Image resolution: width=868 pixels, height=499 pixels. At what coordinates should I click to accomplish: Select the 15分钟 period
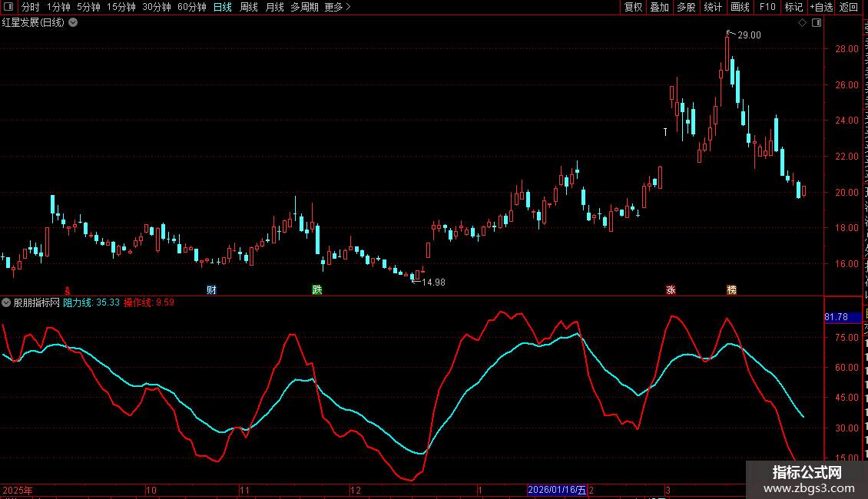pyautogui.click(x=121, y=7)
